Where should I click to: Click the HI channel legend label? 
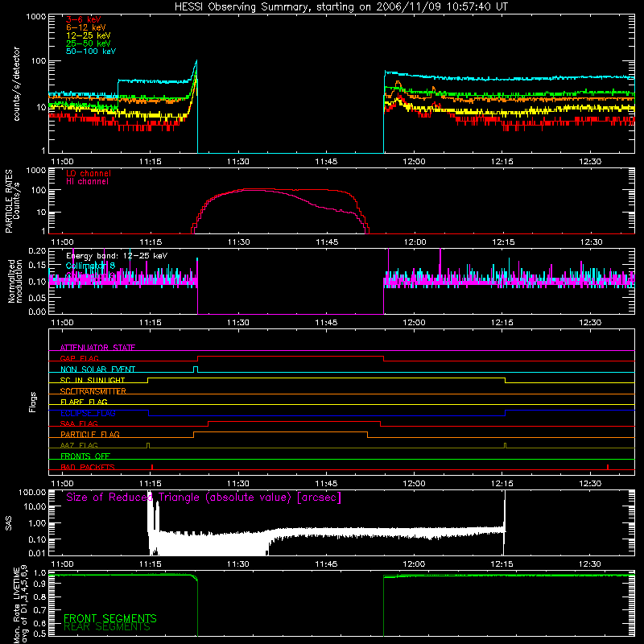click(x=87, y=182)
